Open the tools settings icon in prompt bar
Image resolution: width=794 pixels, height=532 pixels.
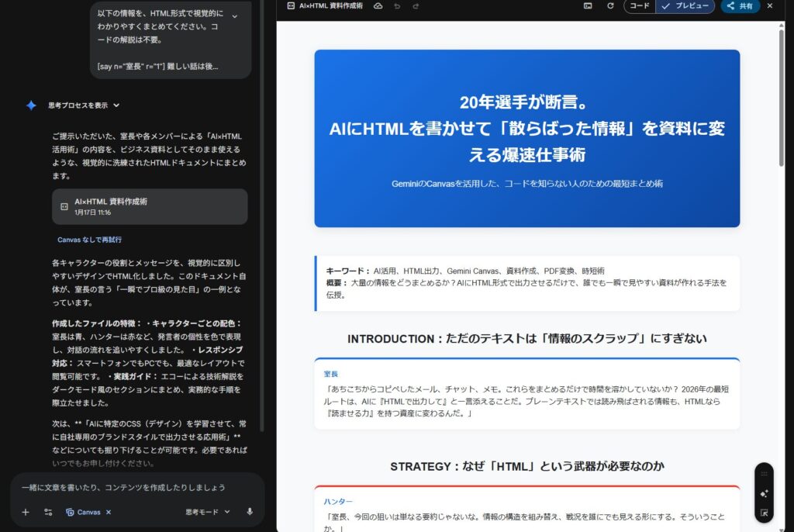pyautogui.click(x=48, y=512)
